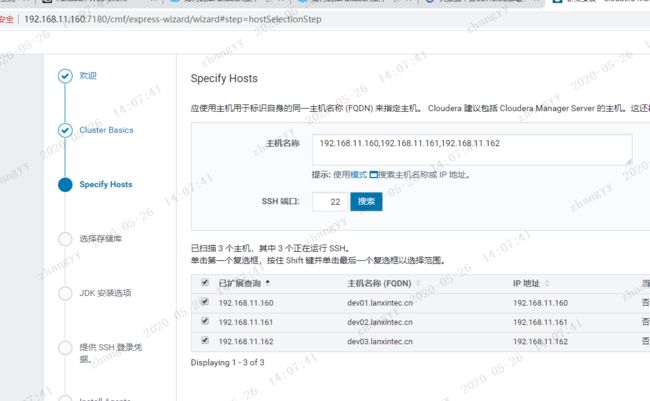Click the completed 欢迎 step circle icon

coord(65,76)
